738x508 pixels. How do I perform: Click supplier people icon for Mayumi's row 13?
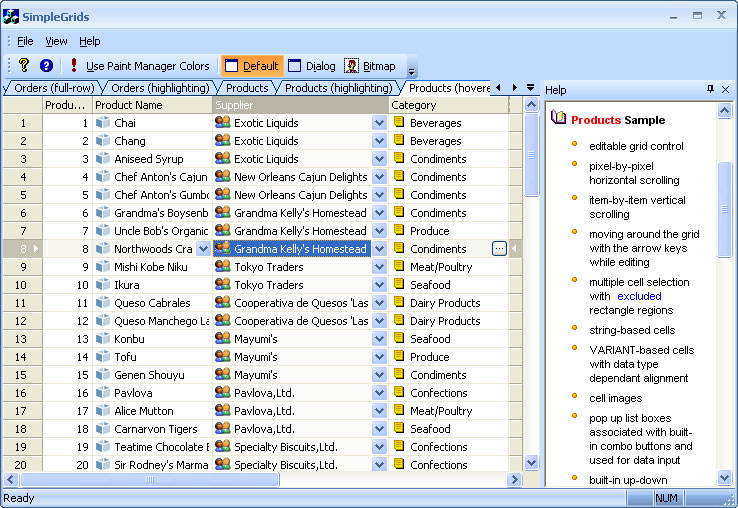[223, 339]
